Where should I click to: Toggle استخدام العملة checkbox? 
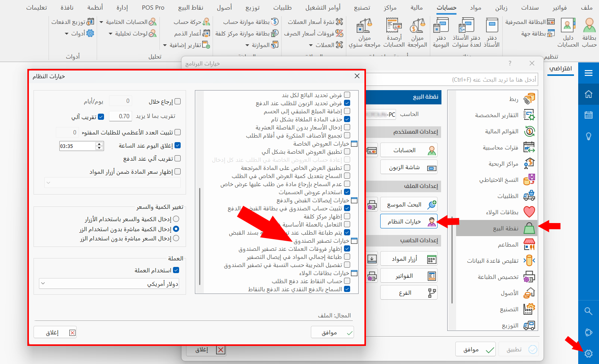pyautogui.click(x=176, y=270)
